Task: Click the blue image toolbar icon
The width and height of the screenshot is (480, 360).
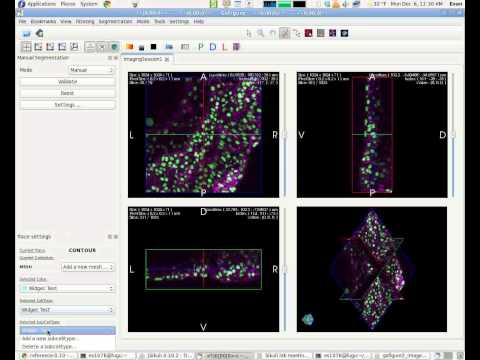Action: pyautogui.click(x=169, y=47)
